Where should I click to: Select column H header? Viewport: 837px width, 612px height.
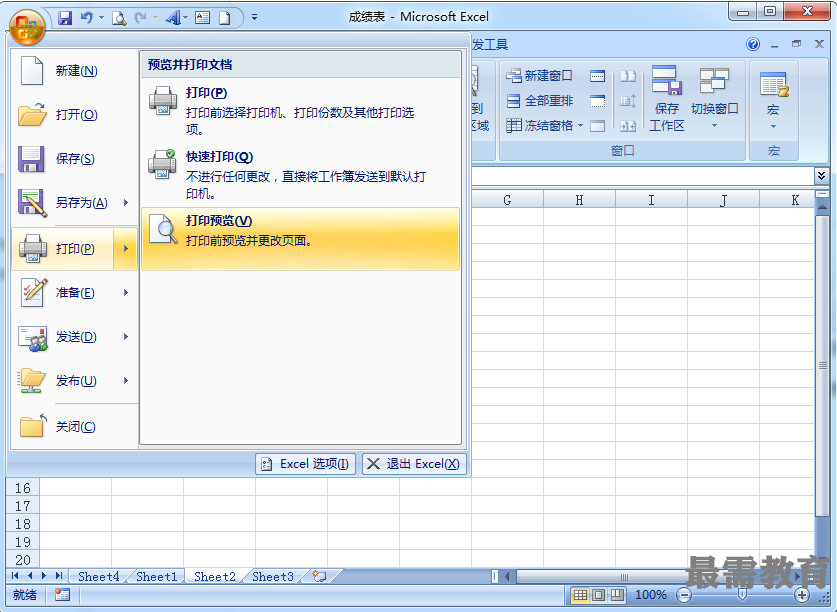click(x=579, y=200)
